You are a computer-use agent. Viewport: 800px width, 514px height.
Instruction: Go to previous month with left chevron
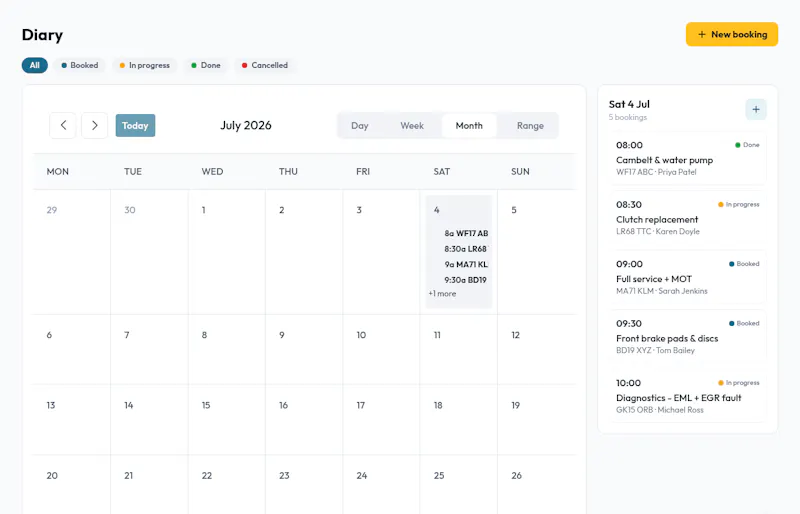63,125
